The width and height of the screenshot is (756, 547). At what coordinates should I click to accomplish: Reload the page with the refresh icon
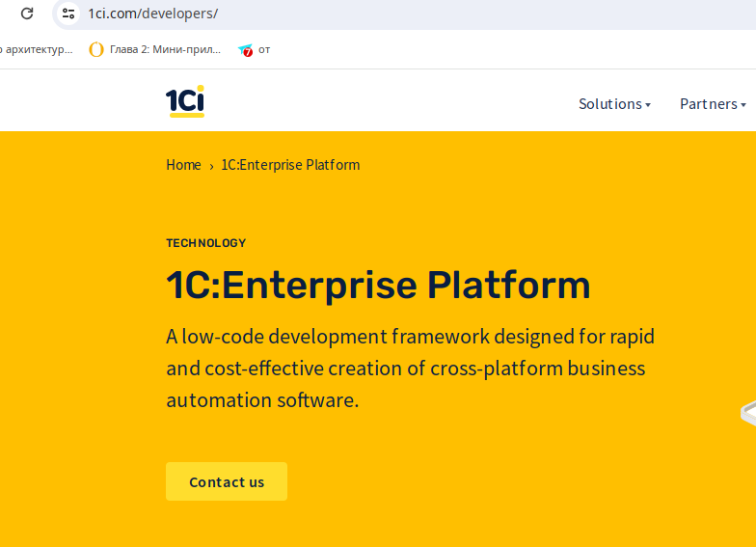[27, 14]
